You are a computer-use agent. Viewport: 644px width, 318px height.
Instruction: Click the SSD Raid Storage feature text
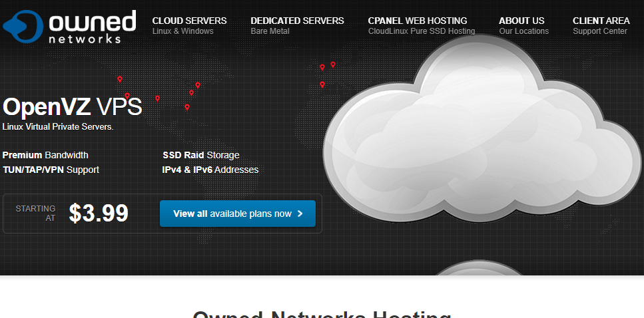click(x=201, y=155)
